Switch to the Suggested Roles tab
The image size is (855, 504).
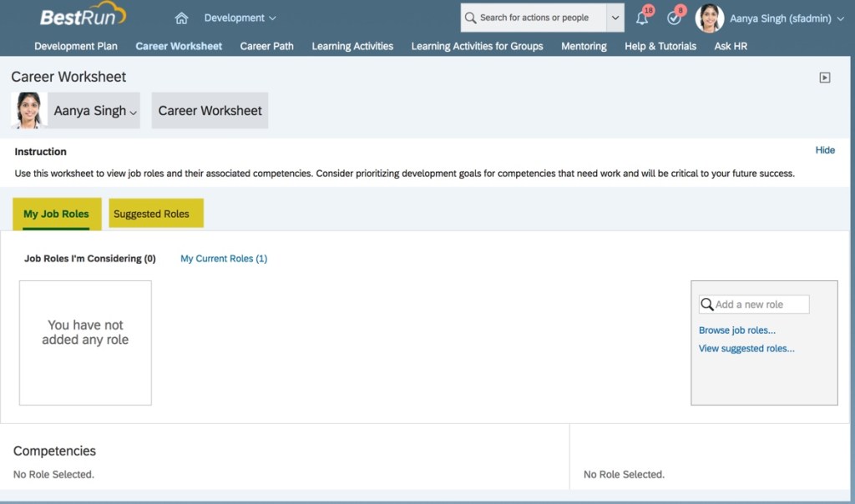(151, 214)
